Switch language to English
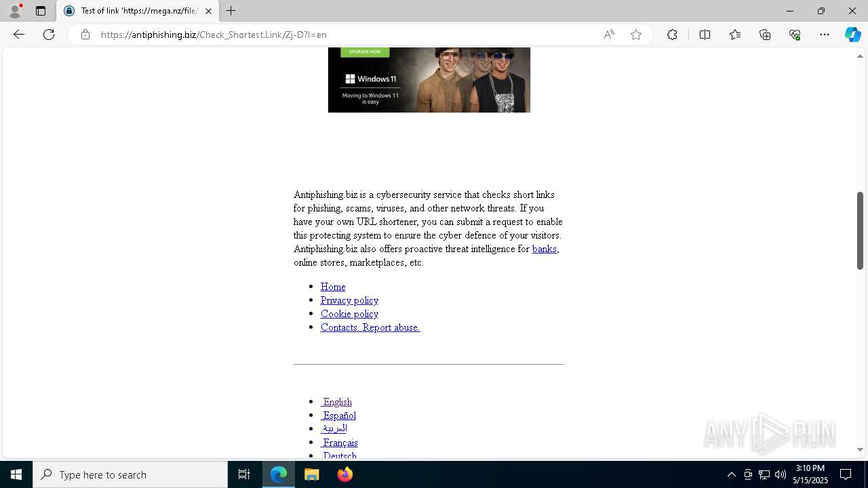868x488 pixels. tap(336, 402)
